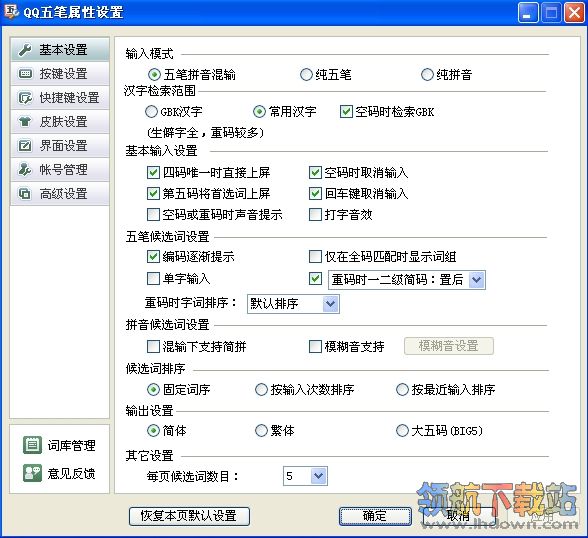The height and width of the screenshot is (538, 588).
Task: Select 纯拼音 input mode
Action: click(427, 75)
